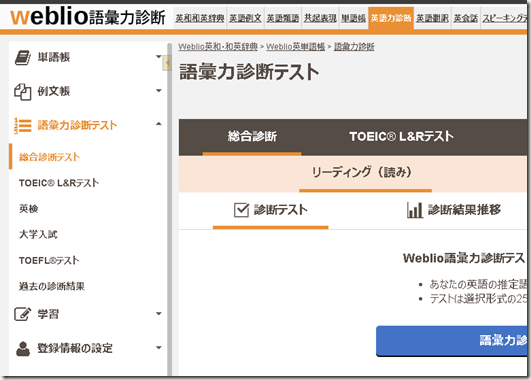Click the 例文帳 documents icon
The width and height of the screenshot is (531, 380).
click(x=23, y=91)
